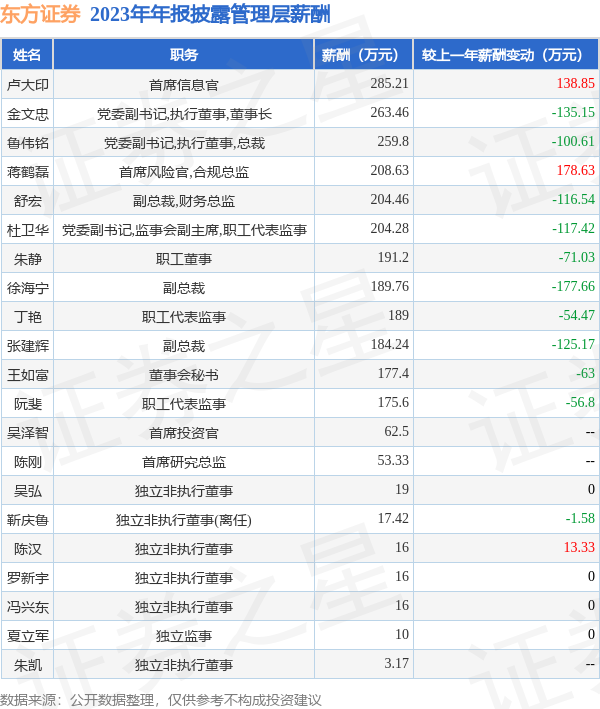Select salary value 204.46
This screenshot has height=709, width=600.
[x=389, y=199]
